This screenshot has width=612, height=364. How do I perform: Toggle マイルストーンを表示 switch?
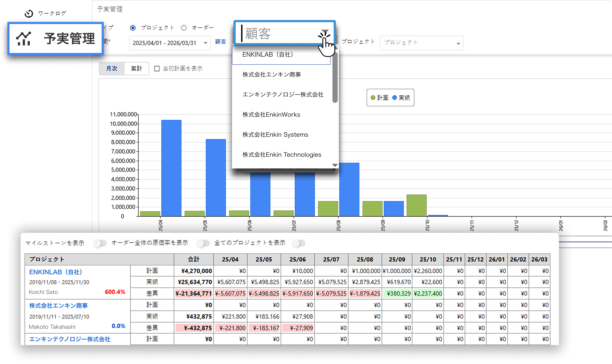[x=100, y=243]
